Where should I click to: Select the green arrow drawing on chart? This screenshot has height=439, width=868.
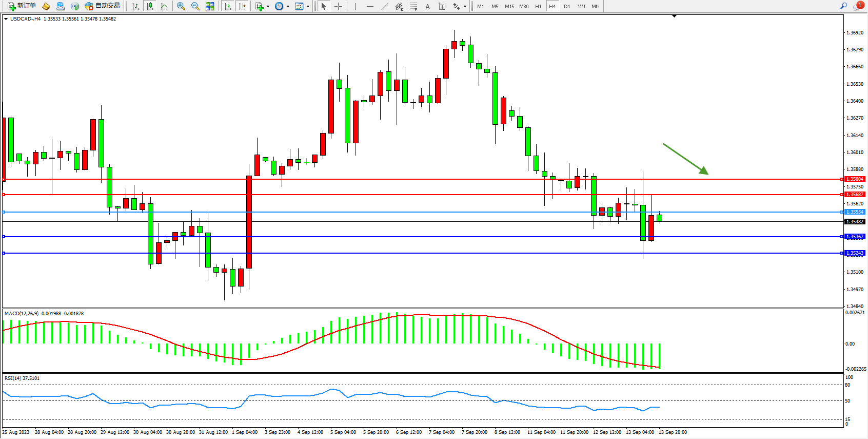[685, 159]
